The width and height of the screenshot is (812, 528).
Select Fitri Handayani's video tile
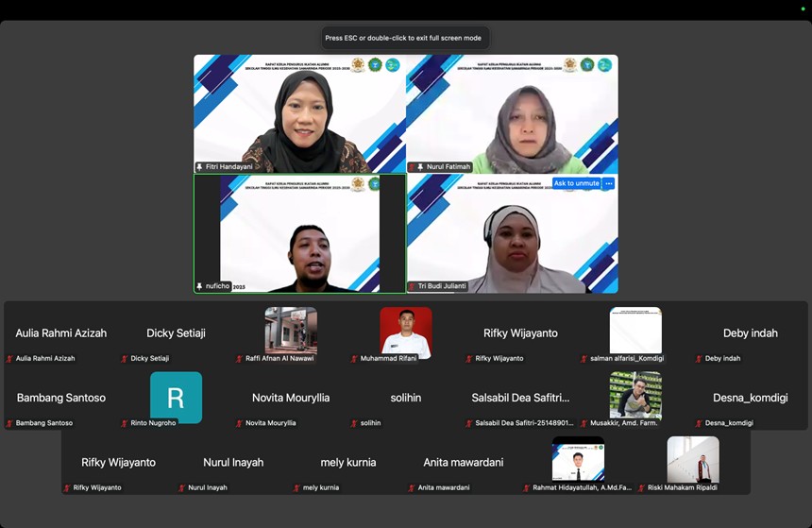(x=299, y=113)
